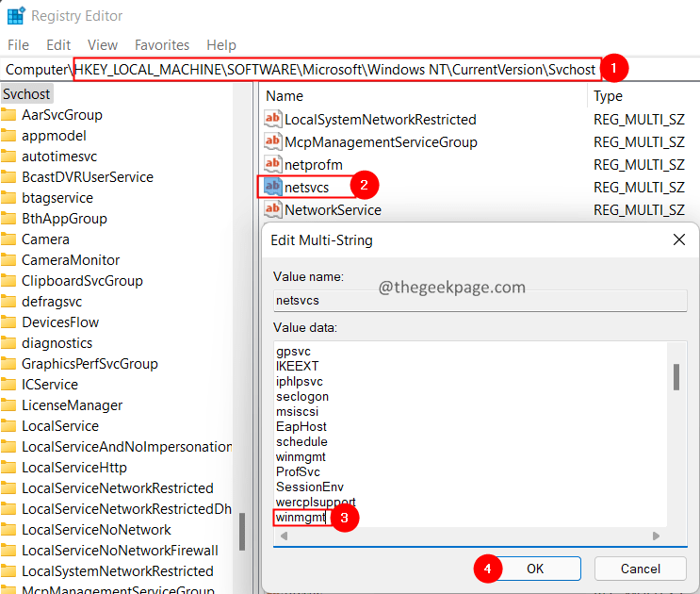Confirm the edit with OK

[535, 569]
